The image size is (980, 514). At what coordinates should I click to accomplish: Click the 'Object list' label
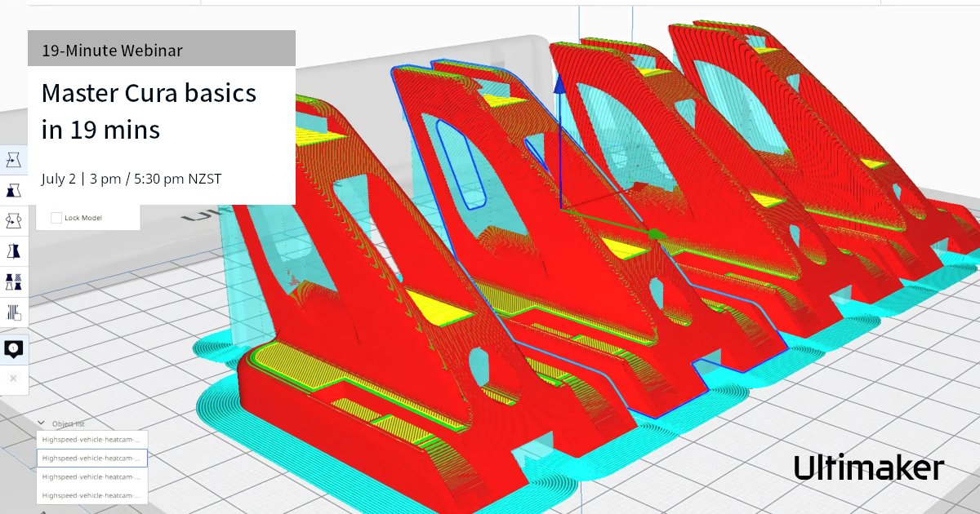[x=69, y=423]
